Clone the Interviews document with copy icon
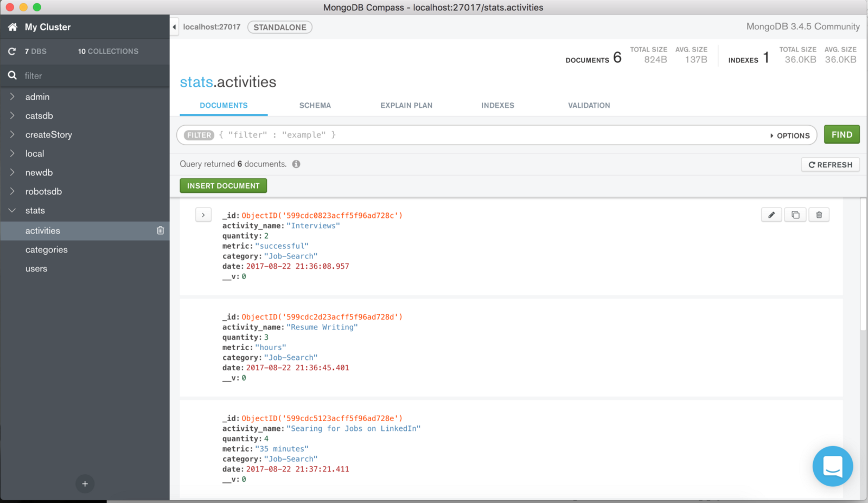 795,215
